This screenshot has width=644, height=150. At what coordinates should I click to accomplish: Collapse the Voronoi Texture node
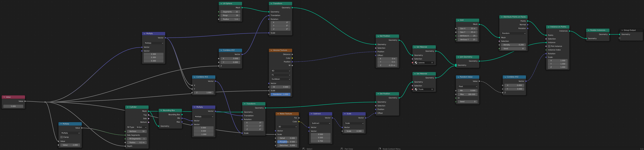coord(271,50)
